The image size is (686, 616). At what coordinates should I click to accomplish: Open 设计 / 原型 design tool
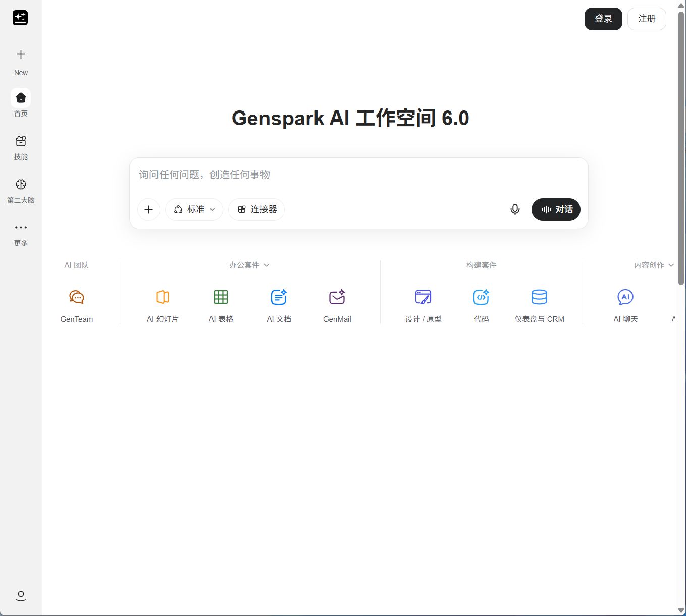click(423, 306)
